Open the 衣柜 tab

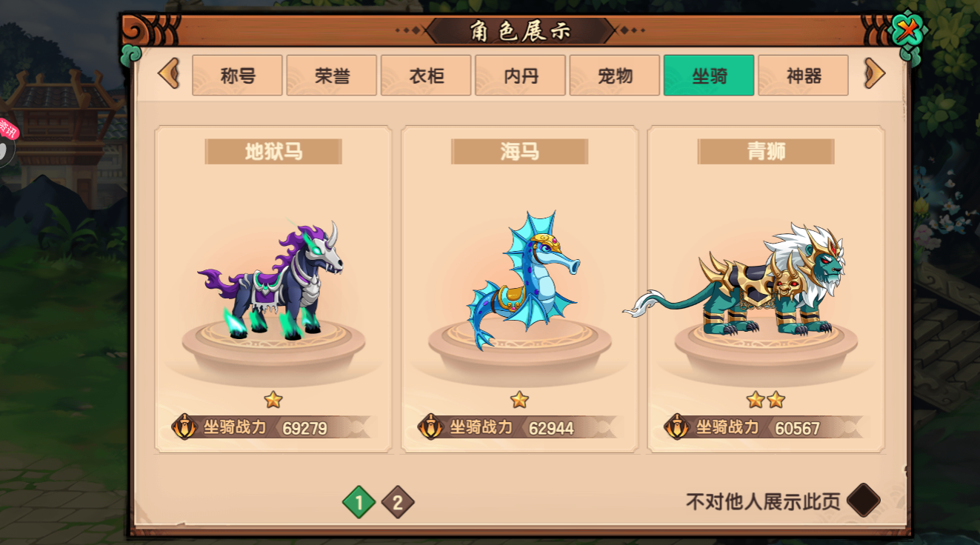point(426,76)
